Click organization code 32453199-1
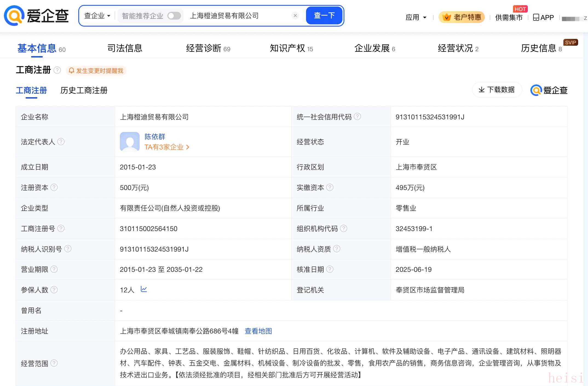The image size is (588, 386). [414, 229]
